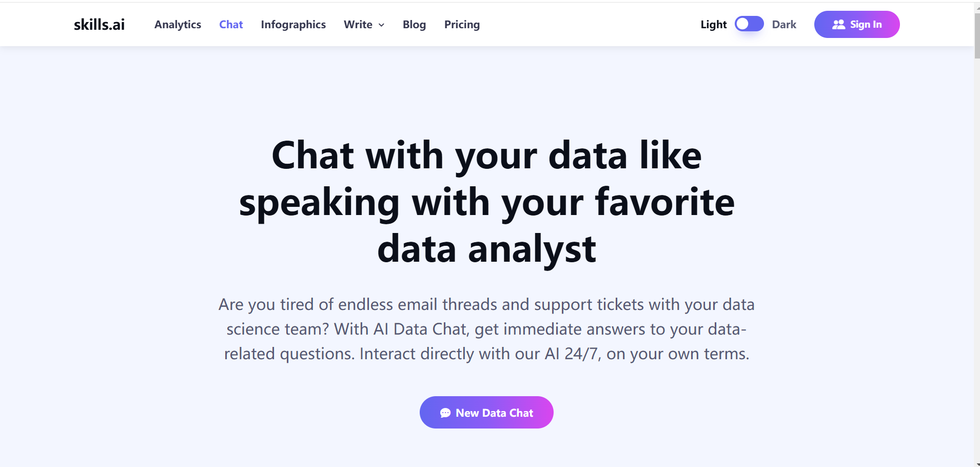Select the Light theme label
Screen dimensions: 980x467
[713, 25]
